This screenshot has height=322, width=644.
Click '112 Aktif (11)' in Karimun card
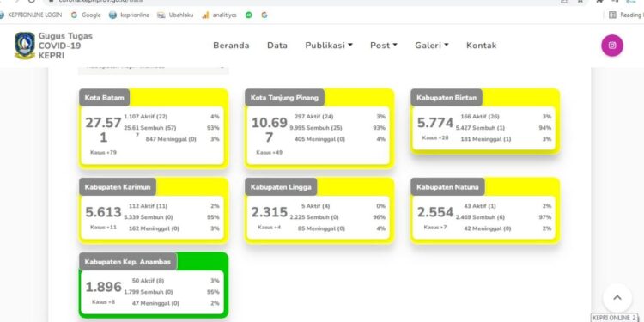(148, 206)
